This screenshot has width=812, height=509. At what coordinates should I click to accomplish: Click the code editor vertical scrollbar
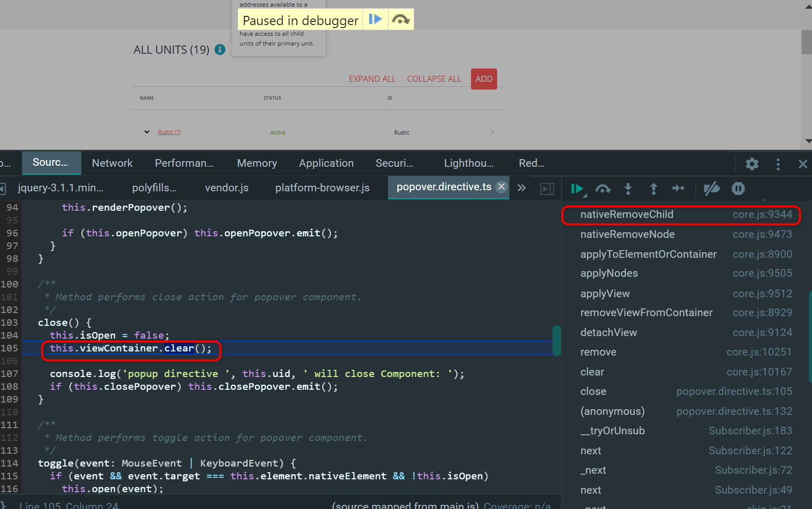coord(557,340)
